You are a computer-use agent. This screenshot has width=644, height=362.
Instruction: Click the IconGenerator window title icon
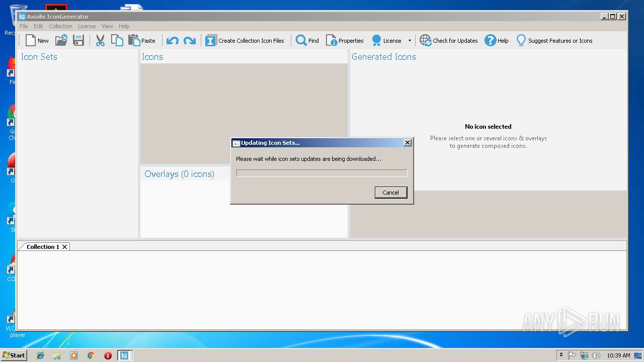tap(22, 17)
